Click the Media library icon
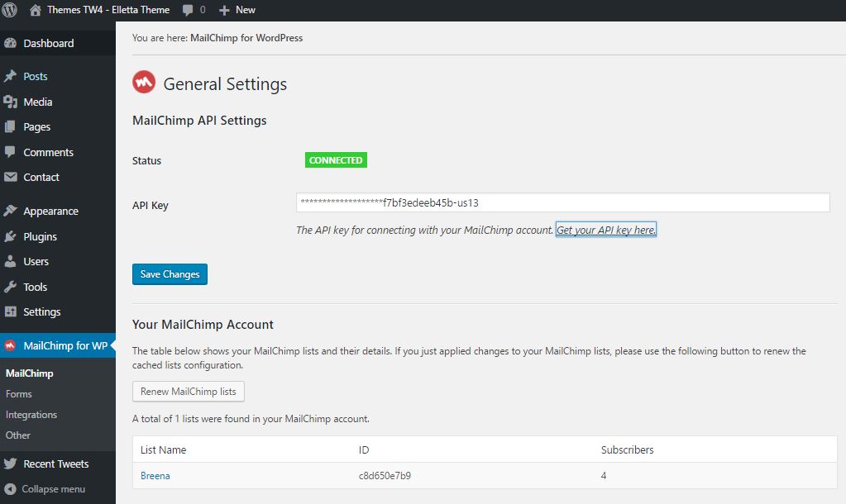846x504 pixels. [10, 102]
